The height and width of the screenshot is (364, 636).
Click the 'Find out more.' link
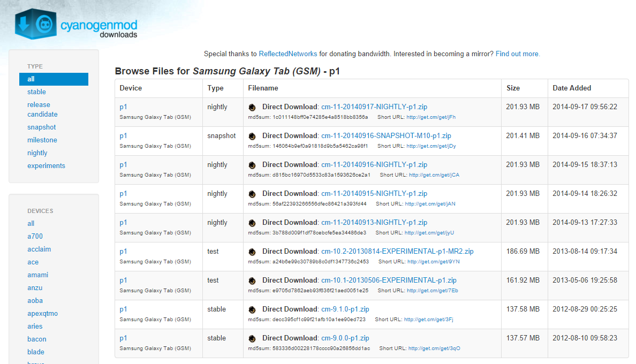(518, 54)
